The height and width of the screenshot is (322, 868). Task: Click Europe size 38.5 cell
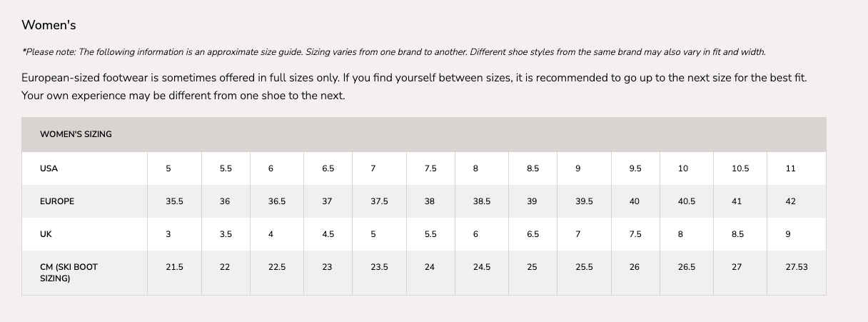482,201
